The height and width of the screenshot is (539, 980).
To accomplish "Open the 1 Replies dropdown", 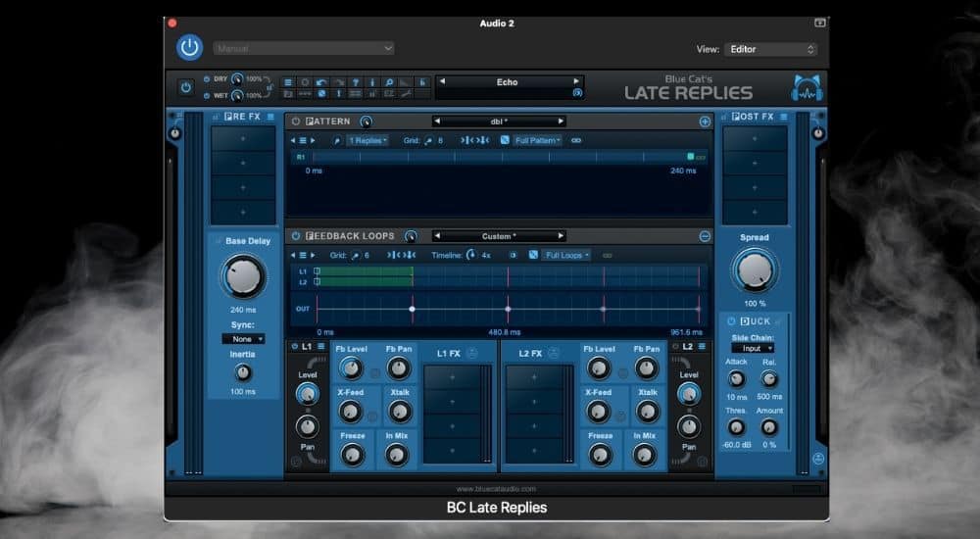I will point(367,141).
